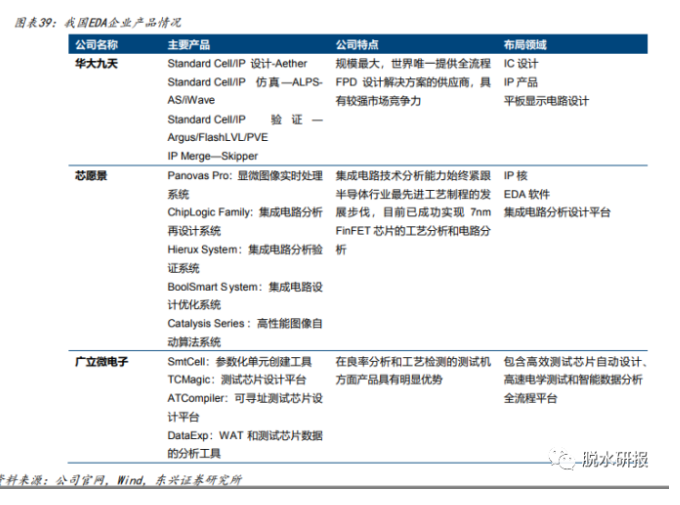The image size is (680, 505).
Task: Select the company name '芯愿景'
Action: click(91, 176)
